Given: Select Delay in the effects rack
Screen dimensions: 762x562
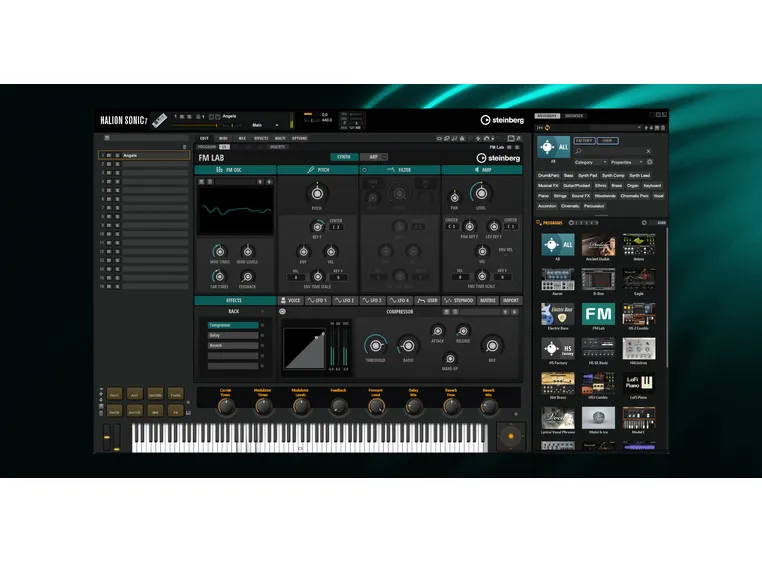Looking at the screenshot, I should [233, 335].
